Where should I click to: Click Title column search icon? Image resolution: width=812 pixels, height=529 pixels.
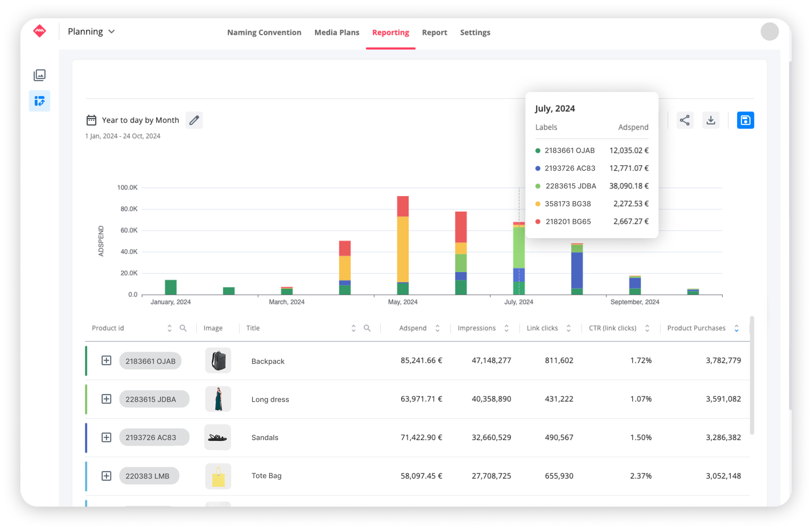pos(367,328)
